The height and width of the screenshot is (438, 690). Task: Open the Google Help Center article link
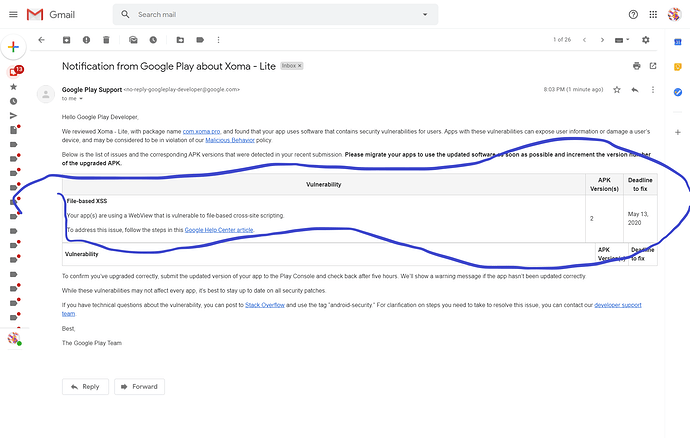pyautogui.click(x=219, y=230)
